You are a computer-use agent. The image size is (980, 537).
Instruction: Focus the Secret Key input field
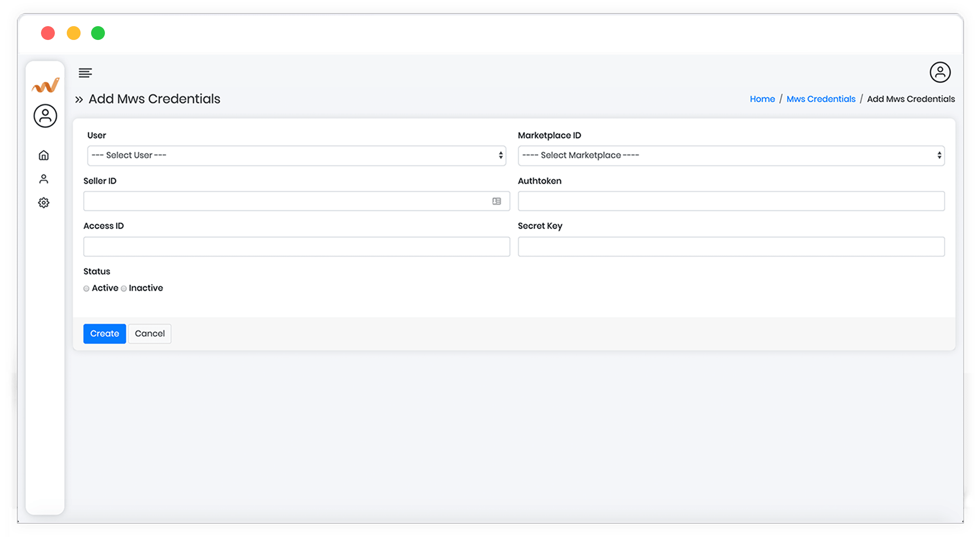731,247
